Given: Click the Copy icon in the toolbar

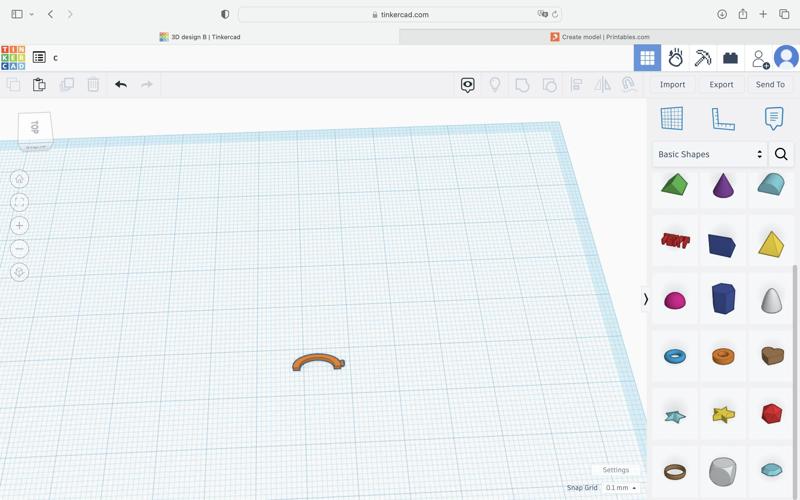Looking at the screenshot, I should coord(13,85).
